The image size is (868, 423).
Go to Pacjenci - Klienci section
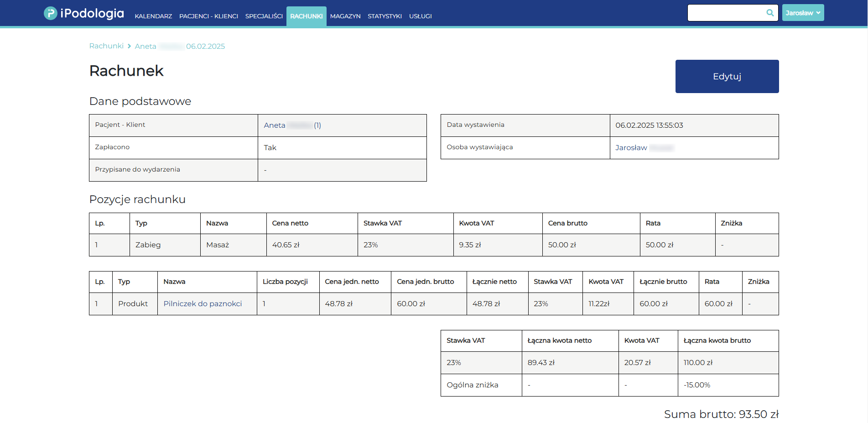(208, 16)
